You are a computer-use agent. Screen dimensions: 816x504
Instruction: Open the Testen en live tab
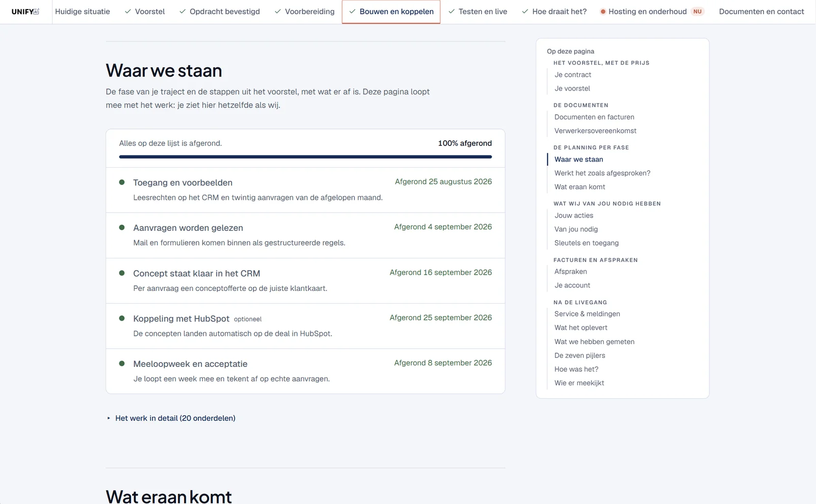[478, 11]
